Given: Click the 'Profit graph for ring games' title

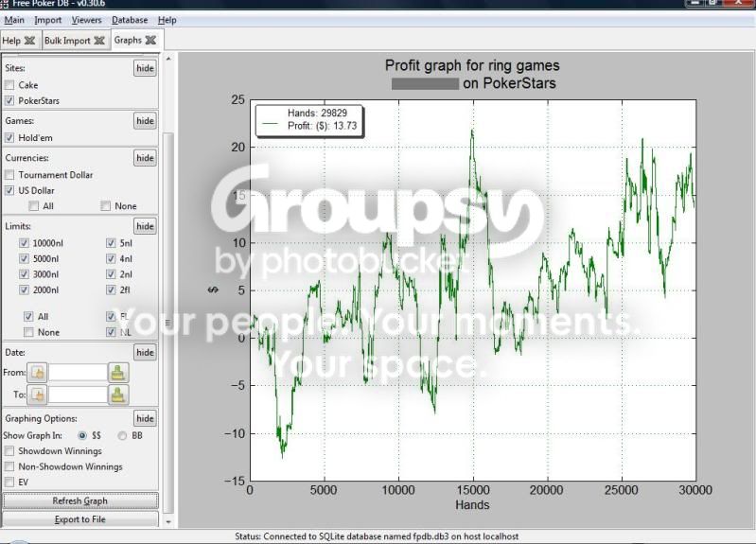Looking at the screenshot, I should 472,65.
